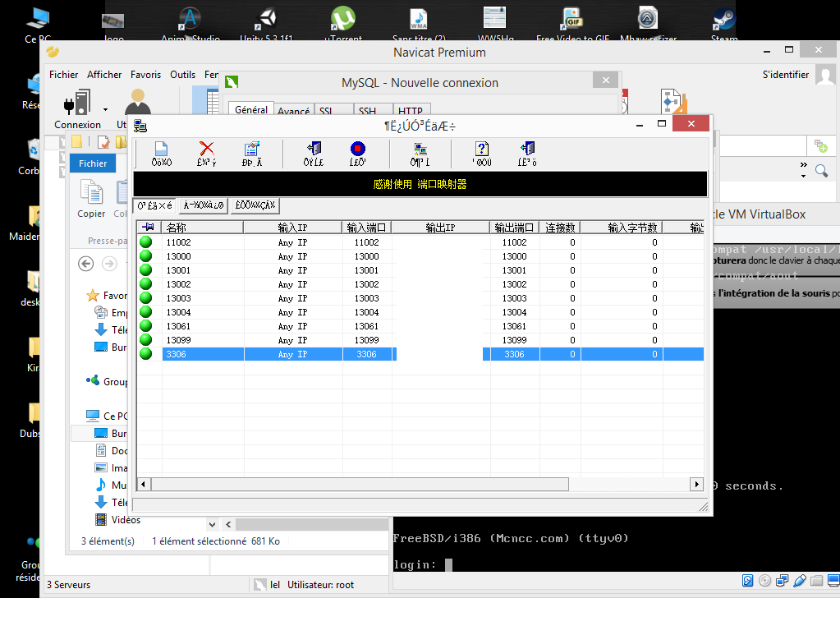
Task: Select the 13099 mapping row name
Action: click(178, 340)
